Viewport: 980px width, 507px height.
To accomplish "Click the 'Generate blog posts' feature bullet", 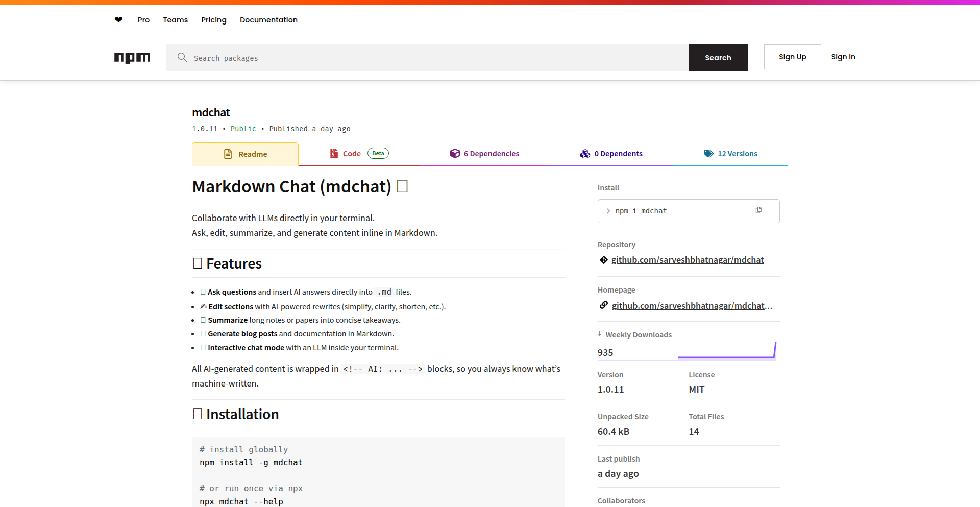I will click(x=297, y=334).
